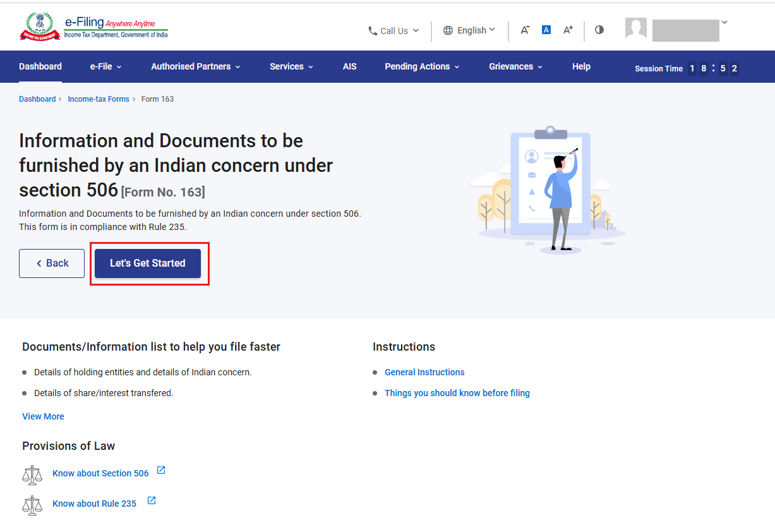This screenshot has height=532, width=775.
Task: Expand the Authorised Partners menu
Action: click(x=196, y=66)
